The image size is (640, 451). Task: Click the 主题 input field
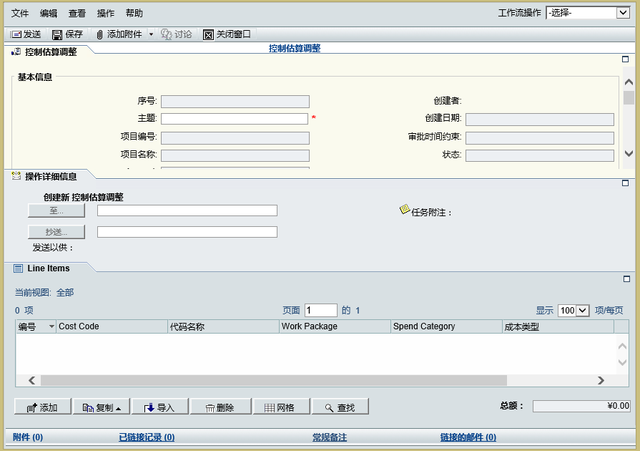pyautogui.click(x=234, y=118)
